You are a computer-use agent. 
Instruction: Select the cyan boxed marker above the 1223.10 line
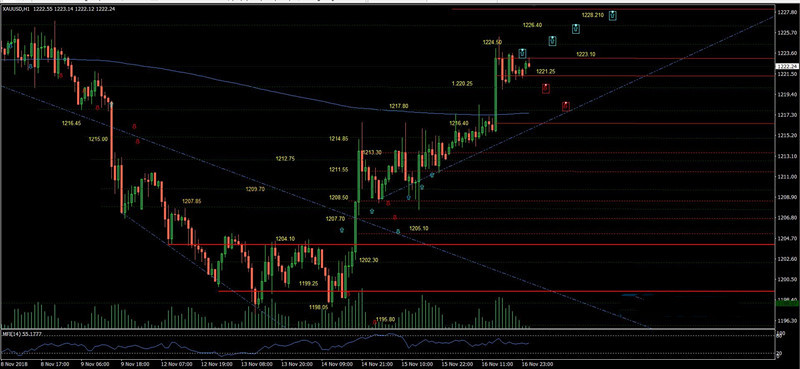click(522, 53)
